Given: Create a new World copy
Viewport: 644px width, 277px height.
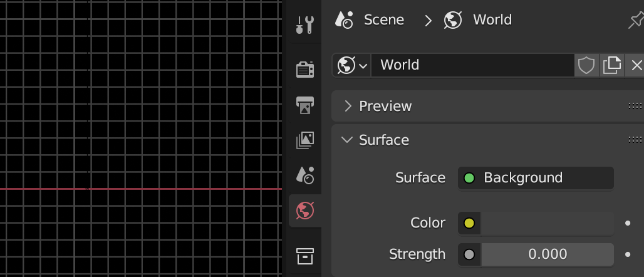Looking at the screenshot, I should pyautogui.click(x=611, y=65).
